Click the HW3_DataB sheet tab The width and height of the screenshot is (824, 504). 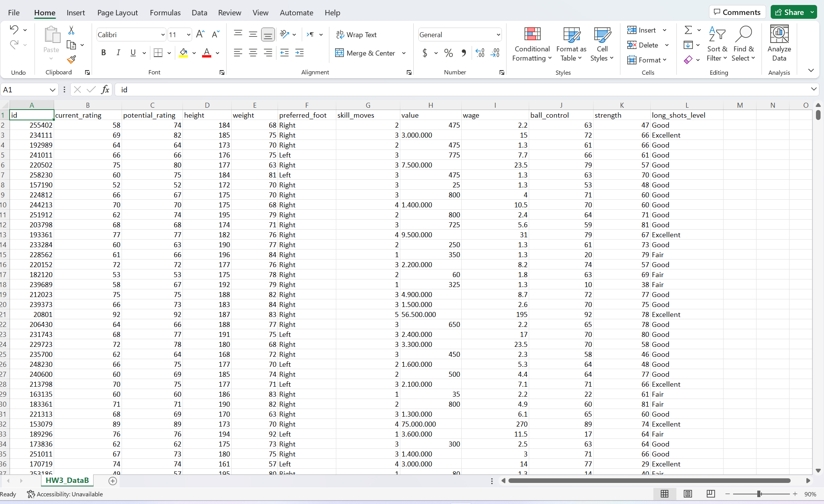[66, 481]
